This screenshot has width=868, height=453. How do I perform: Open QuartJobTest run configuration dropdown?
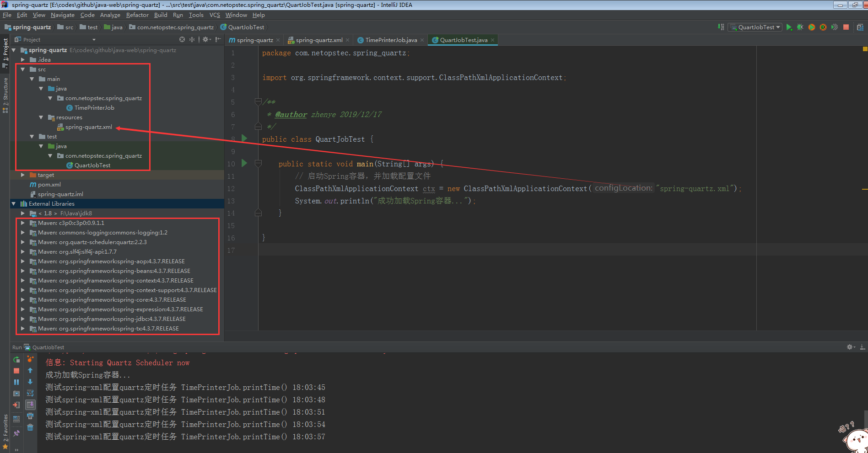tap(755, 27)
